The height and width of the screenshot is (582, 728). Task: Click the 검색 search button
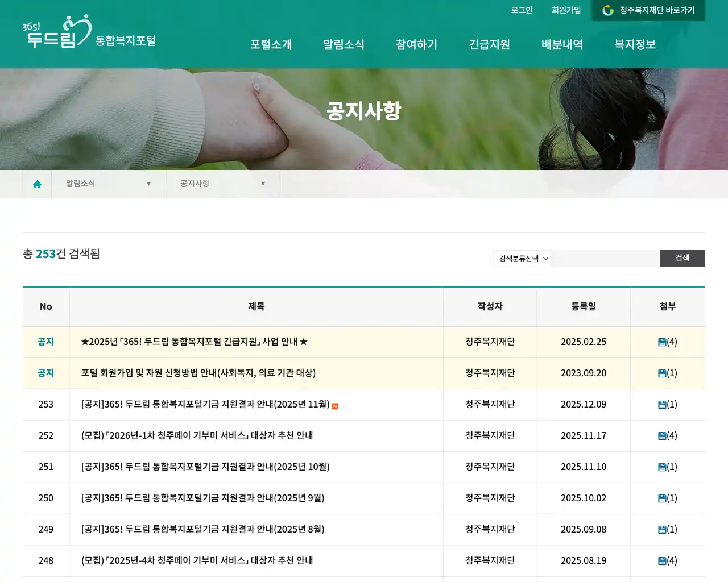[x=682, y=259]
